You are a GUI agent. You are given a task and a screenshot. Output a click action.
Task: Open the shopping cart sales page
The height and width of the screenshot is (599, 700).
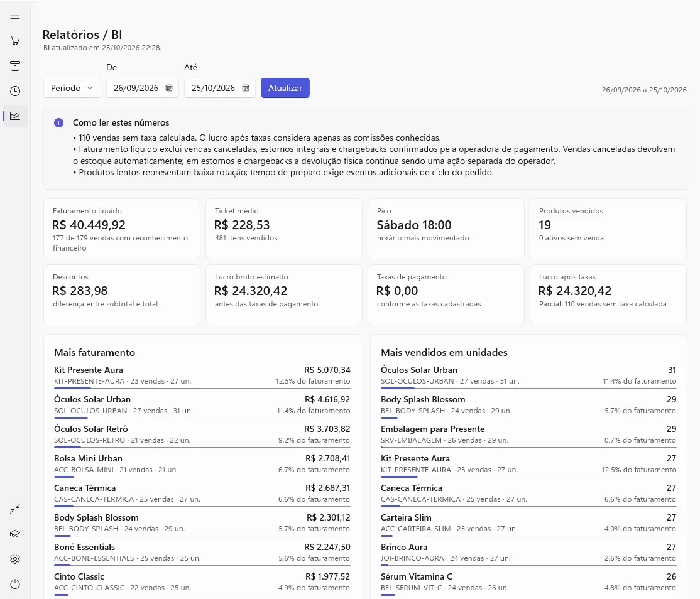pyautogui.click(x=15, y=41)
